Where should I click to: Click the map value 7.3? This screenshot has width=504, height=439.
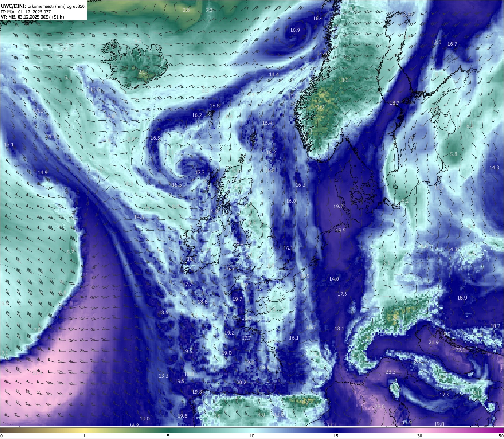click(209, 10)
